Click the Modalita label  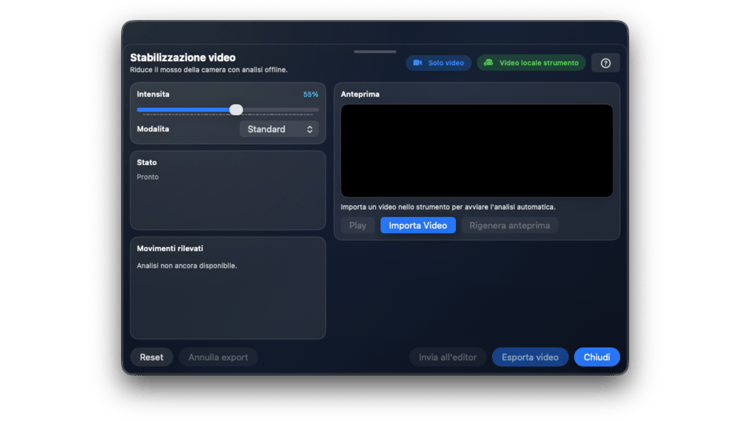click(153, 129)
